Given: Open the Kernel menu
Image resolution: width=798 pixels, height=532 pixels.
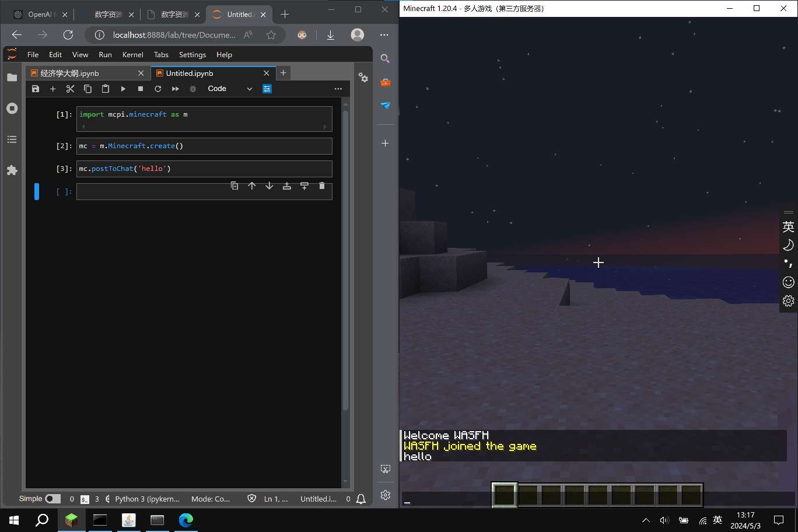Looking at the screenshot, I should [x=132, y=54].
